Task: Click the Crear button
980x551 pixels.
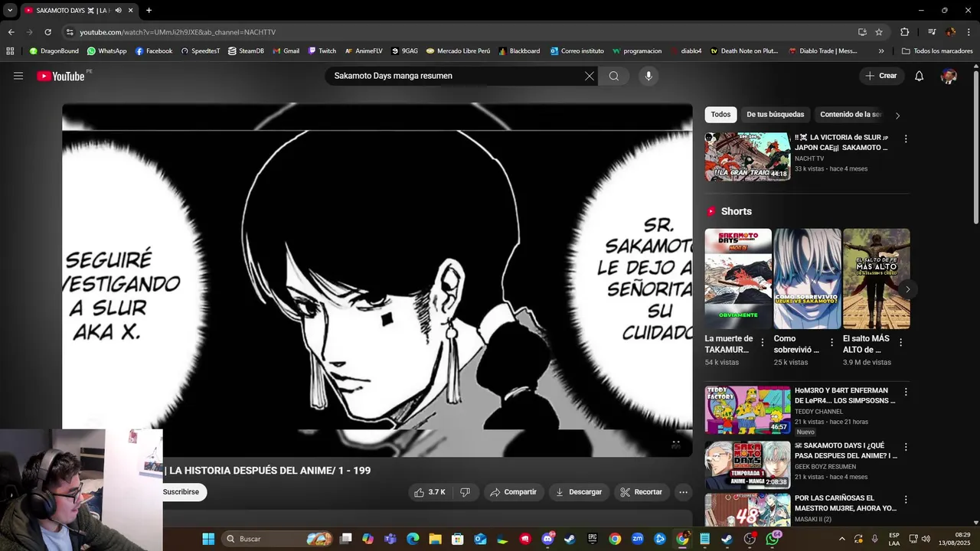Action: tap(880, 76)
